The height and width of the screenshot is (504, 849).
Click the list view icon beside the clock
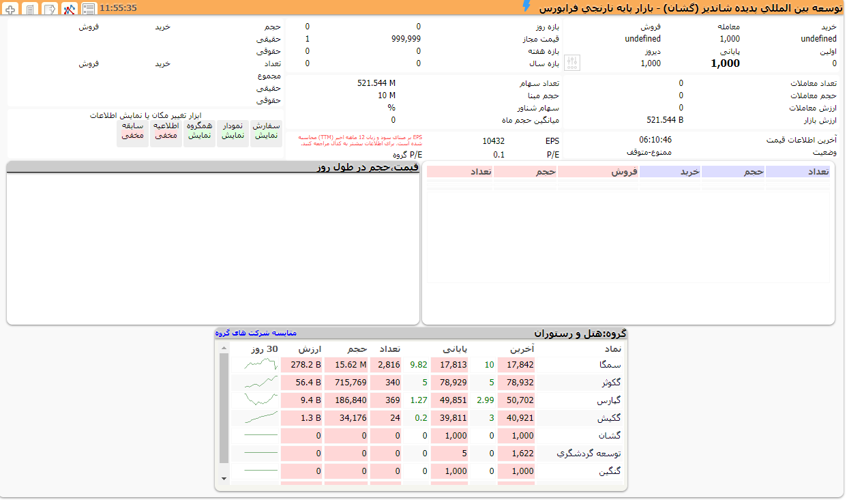[x=89, y=9]
